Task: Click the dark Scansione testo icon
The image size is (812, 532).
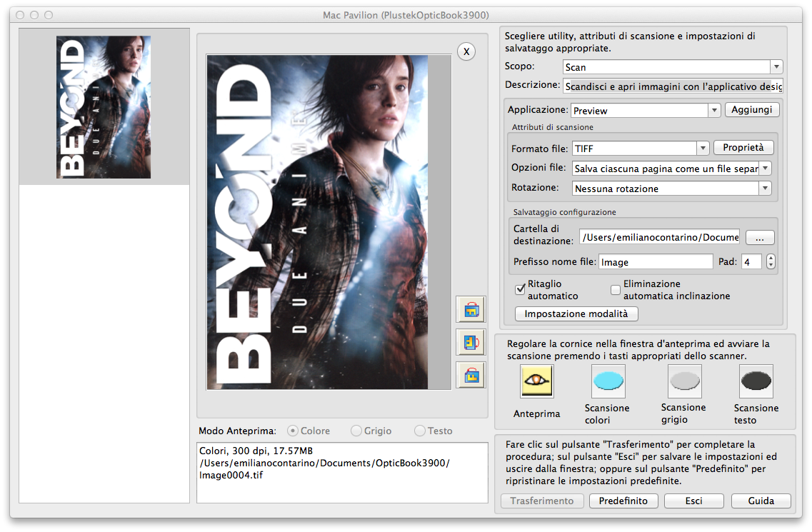Action: pyautogui.click(x=756, y=381)
